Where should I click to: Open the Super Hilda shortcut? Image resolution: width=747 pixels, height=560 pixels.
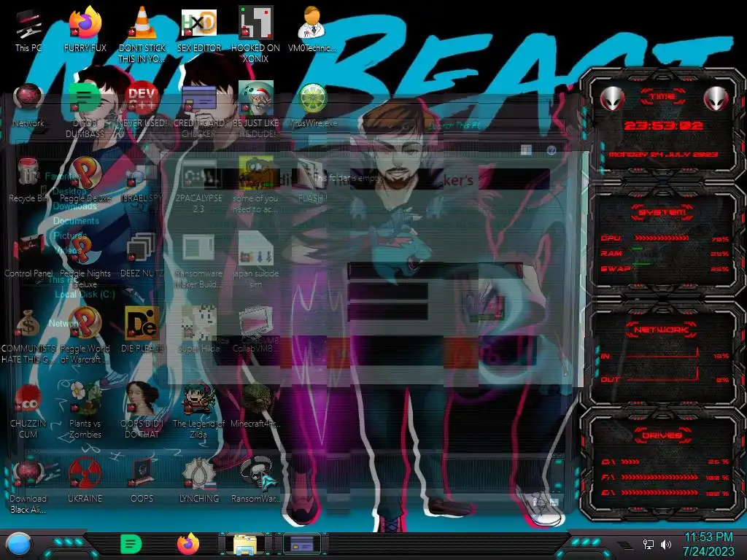(198, 330)
